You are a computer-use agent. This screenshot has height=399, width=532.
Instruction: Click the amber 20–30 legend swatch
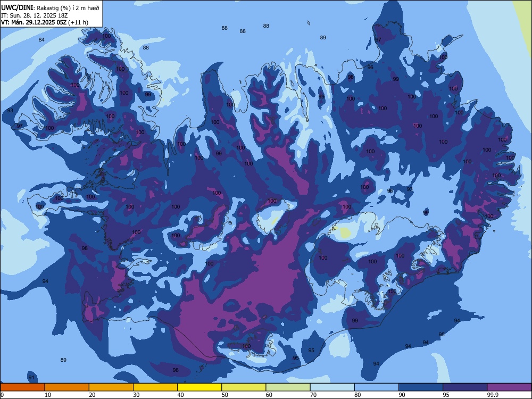(111, 387)
